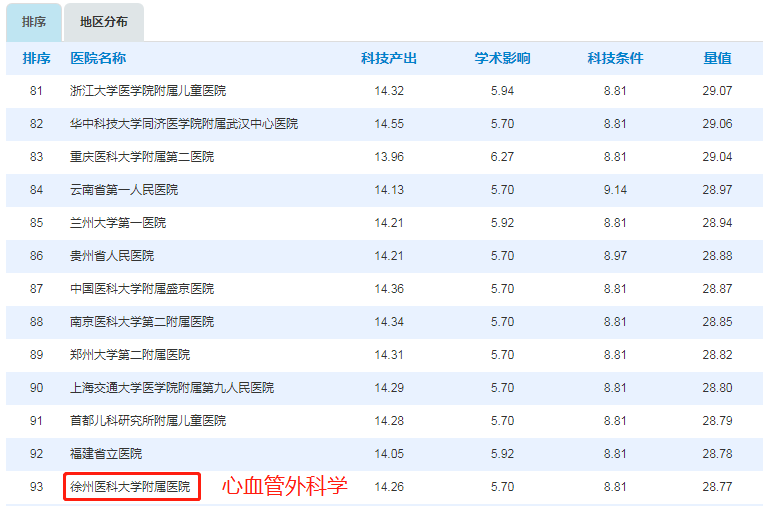The width and height of the screenshot is (770, 506).
Task: Select 重庆医科大学附属第二医院 entry
Action: (x=142, y=157)
